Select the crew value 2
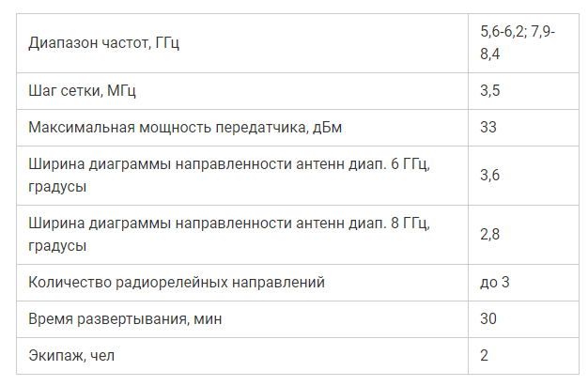The height and width of the screenshot is (386, 588). coord(485,356)
